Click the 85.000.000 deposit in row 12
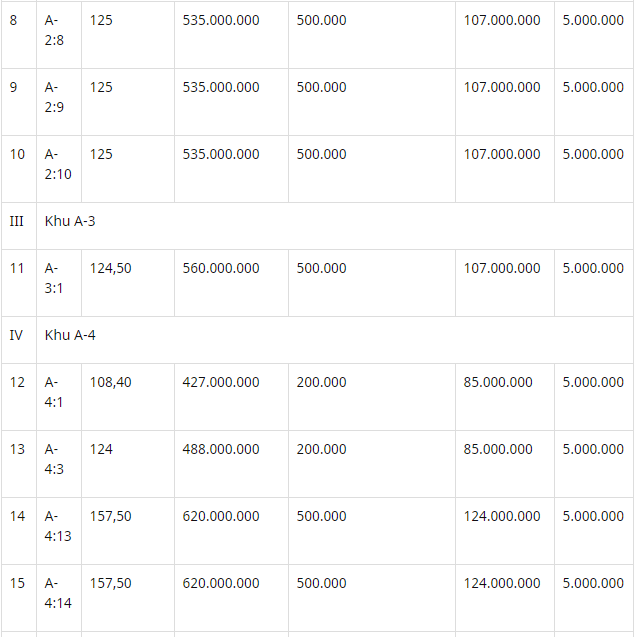 coord(498,382)
